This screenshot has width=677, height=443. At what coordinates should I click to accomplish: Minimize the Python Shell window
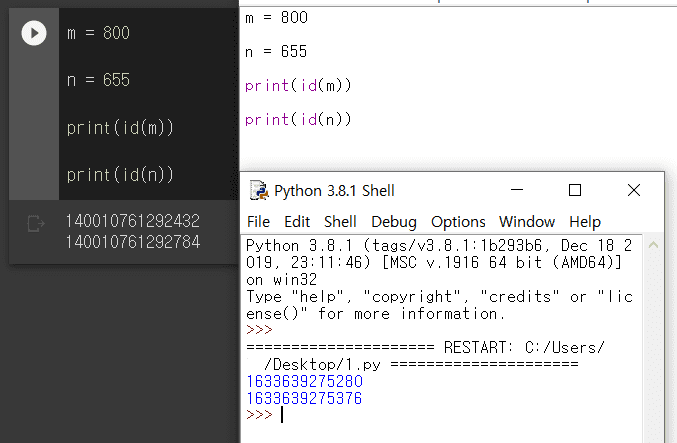tap(517, 190)
